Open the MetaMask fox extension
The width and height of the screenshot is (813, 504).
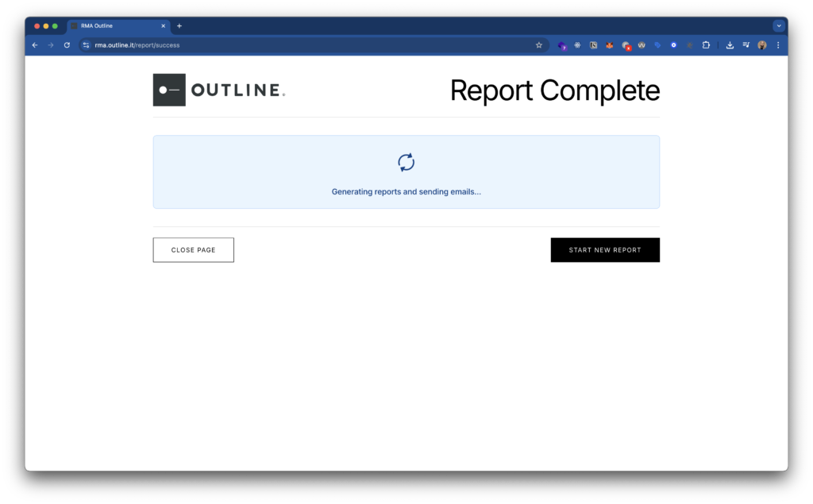[x=610, y=45]
